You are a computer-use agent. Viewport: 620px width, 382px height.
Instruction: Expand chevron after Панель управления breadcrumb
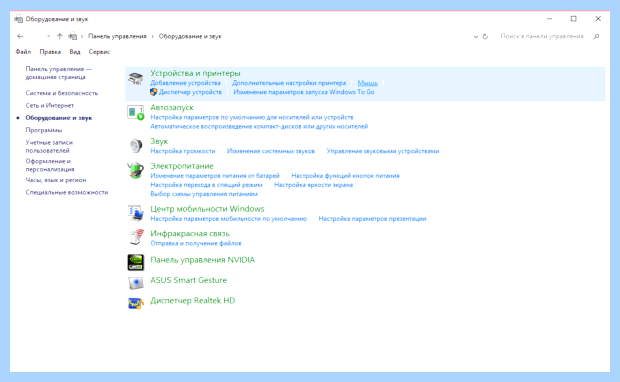pyautogui.click(x=152, y=36)
